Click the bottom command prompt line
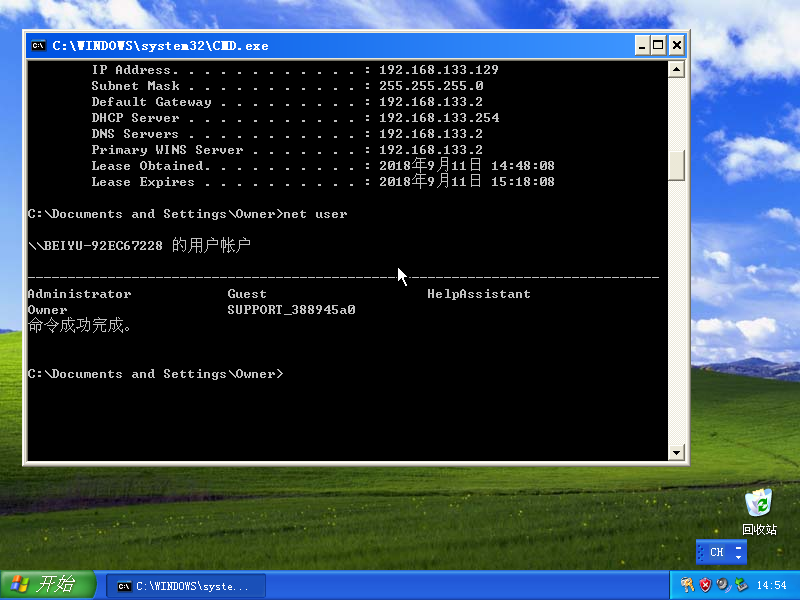The image size is (800, 600). pos(155,374)
